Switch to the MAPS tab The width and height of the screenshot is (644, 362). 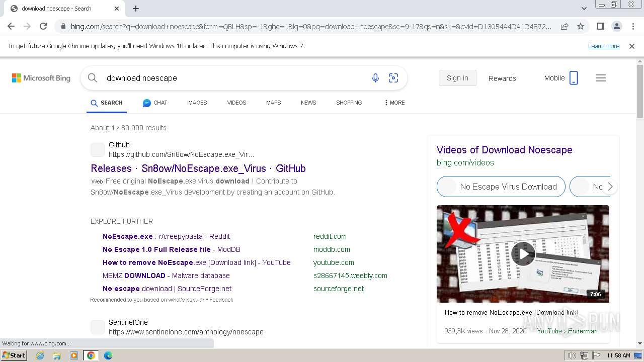(273, 103)
